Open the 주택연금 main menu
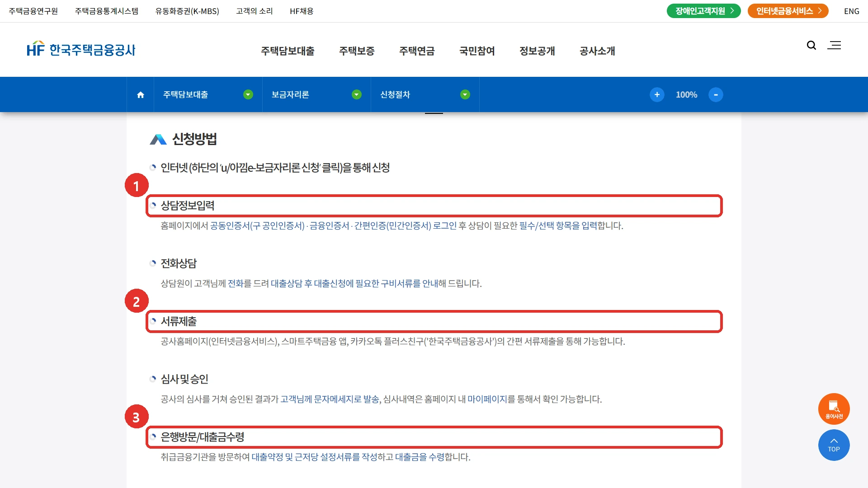 417,51
